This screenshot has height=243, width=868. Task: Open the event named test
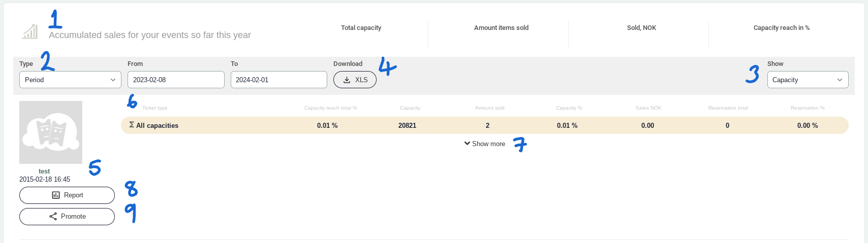click(44, 171)
